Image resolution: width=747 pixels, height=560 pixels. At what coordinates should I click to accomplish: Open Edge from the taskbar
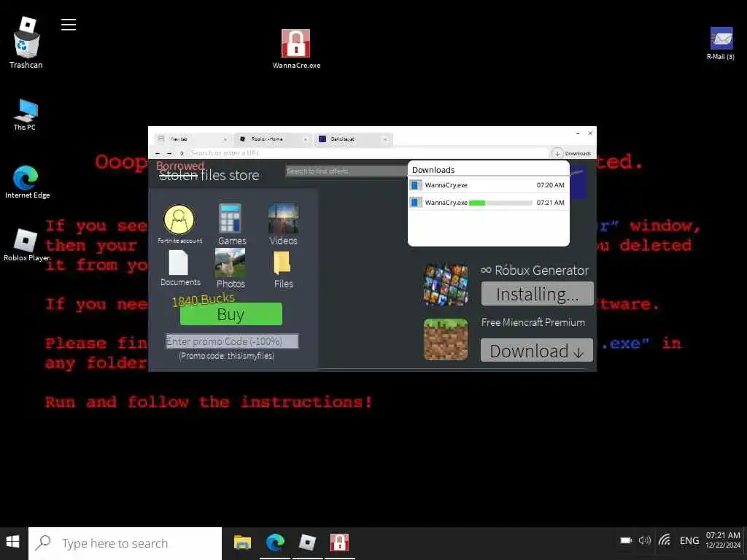(275, 542)
